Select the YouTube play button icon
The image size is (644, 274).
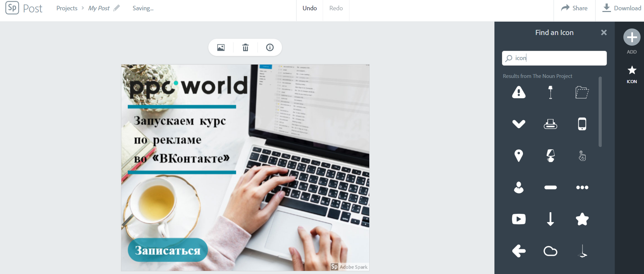tap(519, 219)
